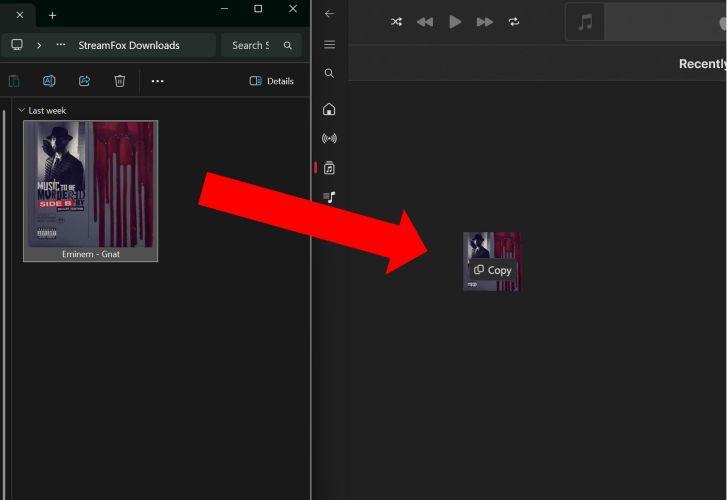The height and width of the screenshot is (500, 727).
Task: Share the selected file
Action: pos(84,81)
